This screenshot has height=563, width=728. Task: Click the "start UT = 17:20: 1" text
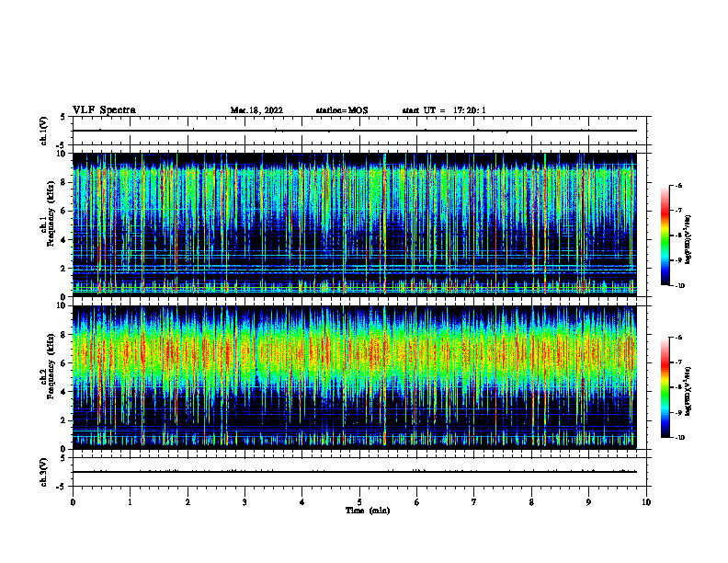point(444,110)
